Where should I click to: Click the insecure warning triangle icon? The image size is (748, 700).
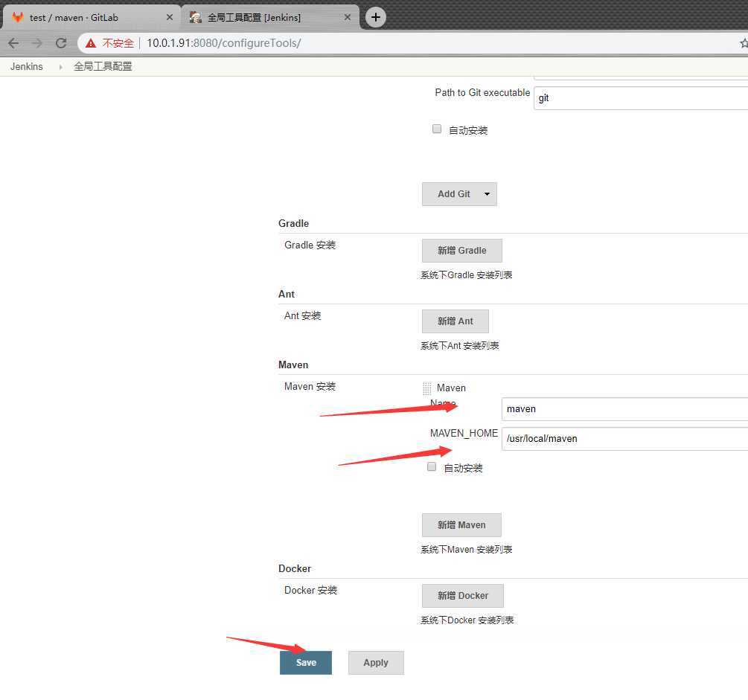(91, 43)
